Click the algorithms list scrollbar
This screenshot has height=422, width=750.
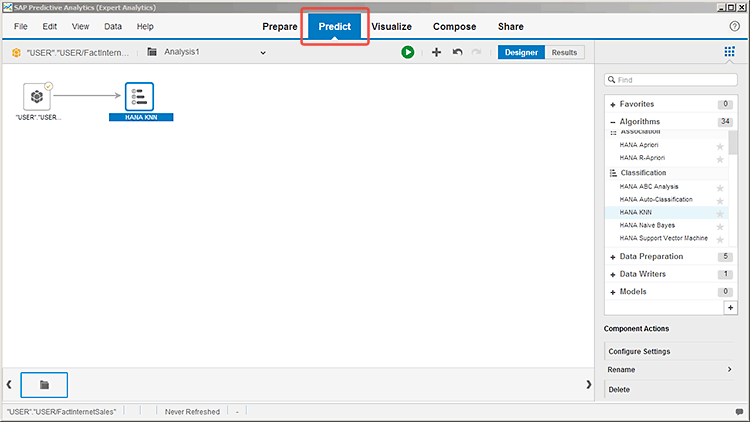(733, 143)
